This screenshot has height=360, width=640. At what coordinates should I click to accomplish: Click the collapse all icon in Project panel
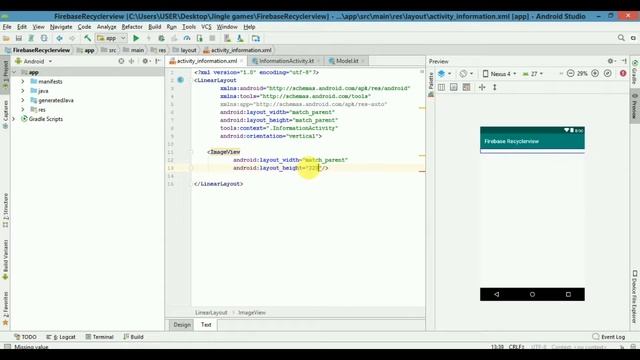[x=131, y=61]
